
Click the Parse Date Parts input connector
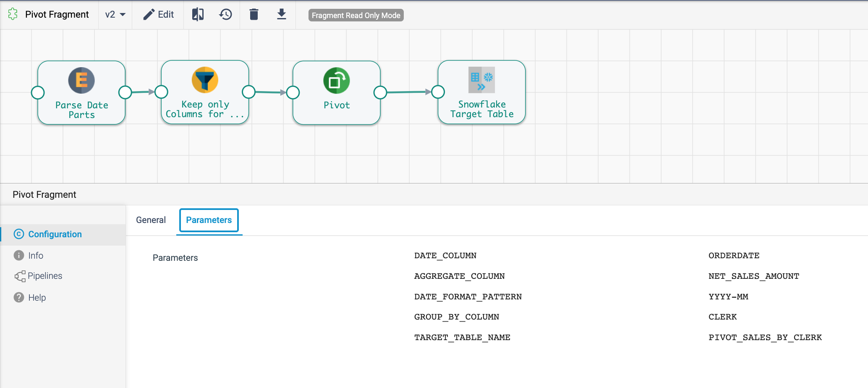point(38,92)
